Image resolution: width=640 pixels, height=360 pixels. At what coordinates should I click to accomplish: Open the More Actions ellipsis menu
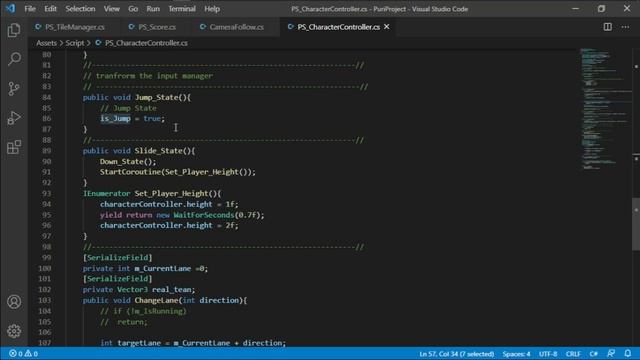pos(625,27)
